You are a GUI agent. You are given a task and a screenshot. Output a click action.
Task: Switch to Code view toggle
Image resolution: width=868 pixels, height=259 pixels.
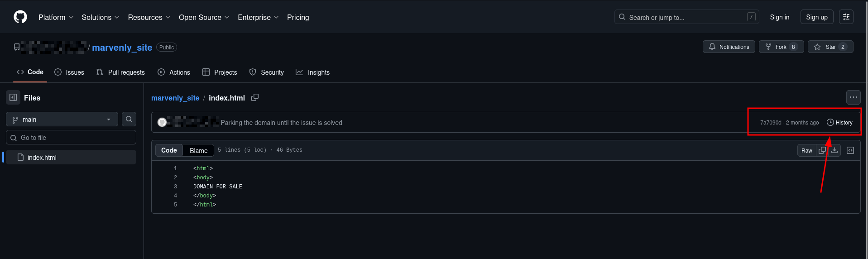[x=169, y=150]
